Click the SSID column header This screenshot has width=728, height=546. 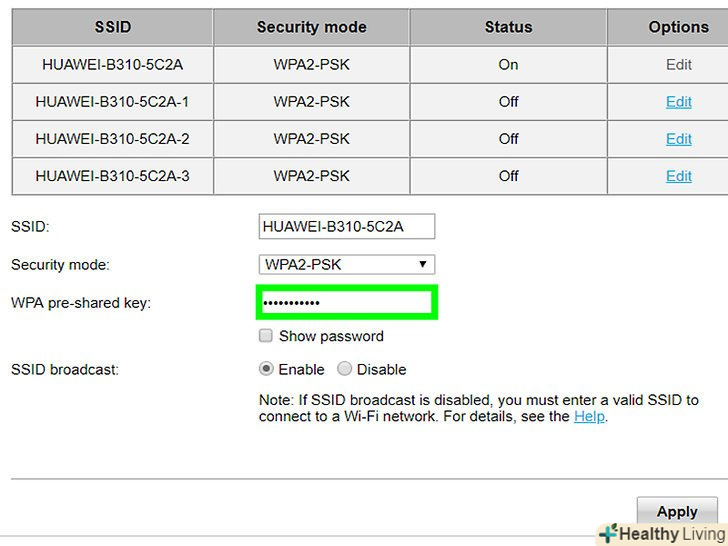pyautogui.click(x=112, y=27)
